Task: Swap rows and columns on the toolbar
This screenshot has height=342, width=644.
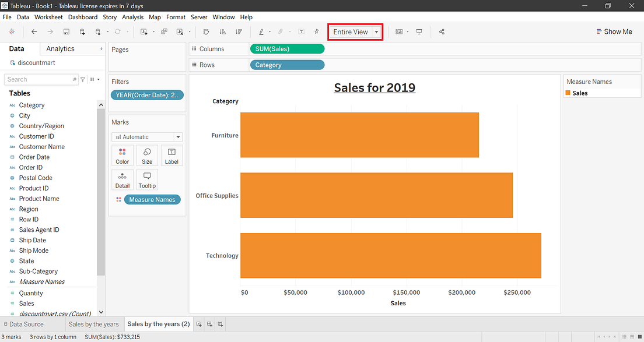Action: (205, 31)
